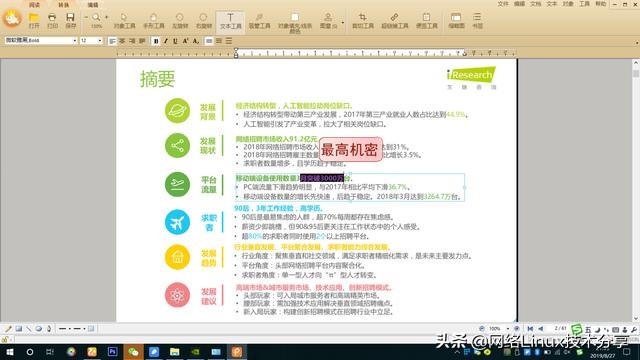
Task: Expand the Stamp tool dropdown arrow
Action: click(342, 22)
